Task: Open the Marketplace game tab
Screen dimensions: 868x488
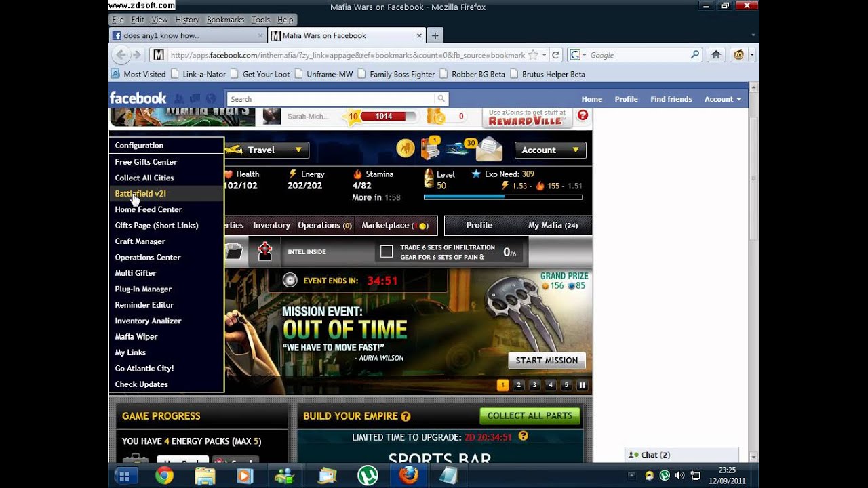Action: pos(395,225)
